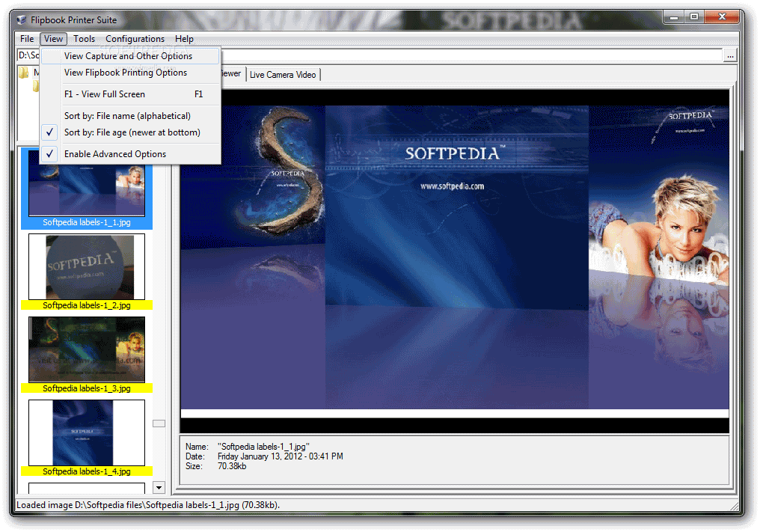Click the file name "Softpedia labels-1_1.jpg" info
The image size is (760, 532).
pyautogui.click(x=263, y=447)
